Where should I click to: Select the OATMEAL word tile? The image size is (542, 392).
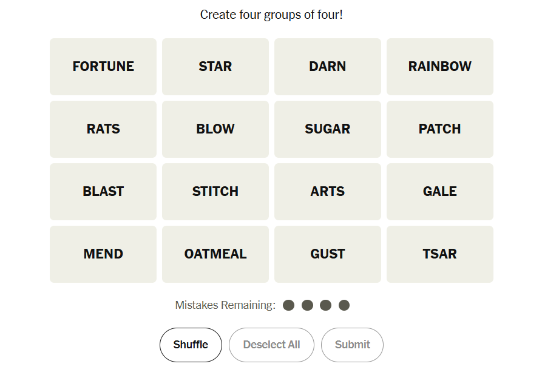tap(215, 254)
